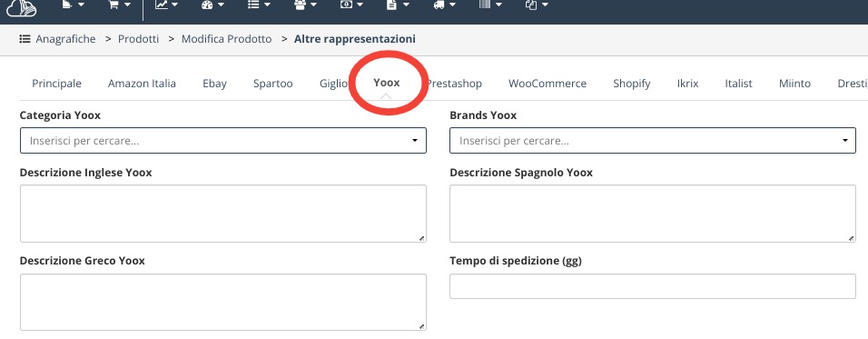The width and height of the screenshot is (868, 339).
Task: Open the text document page menu icon
Action: coord(398,5)
